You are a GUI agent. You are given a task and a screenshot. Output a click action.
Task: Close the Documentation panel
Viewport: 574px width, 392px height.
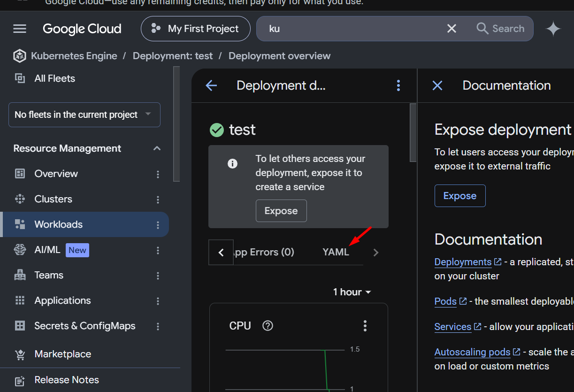pyautogui.click(x=437, y=85)
